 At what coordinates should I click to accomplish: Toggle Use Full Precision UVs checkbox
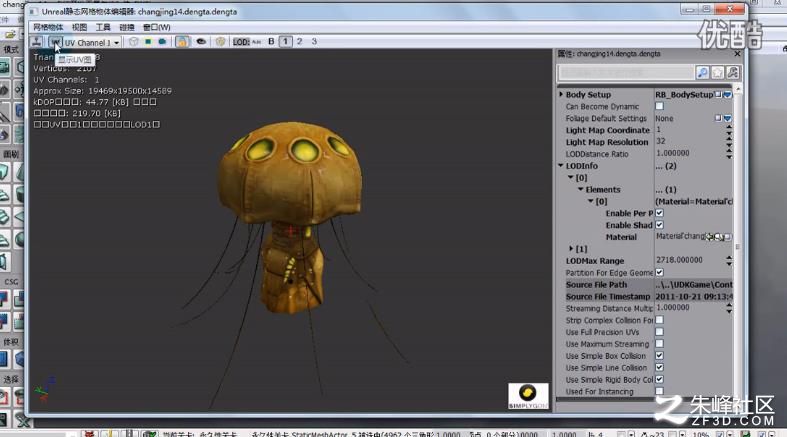(660, 332)
